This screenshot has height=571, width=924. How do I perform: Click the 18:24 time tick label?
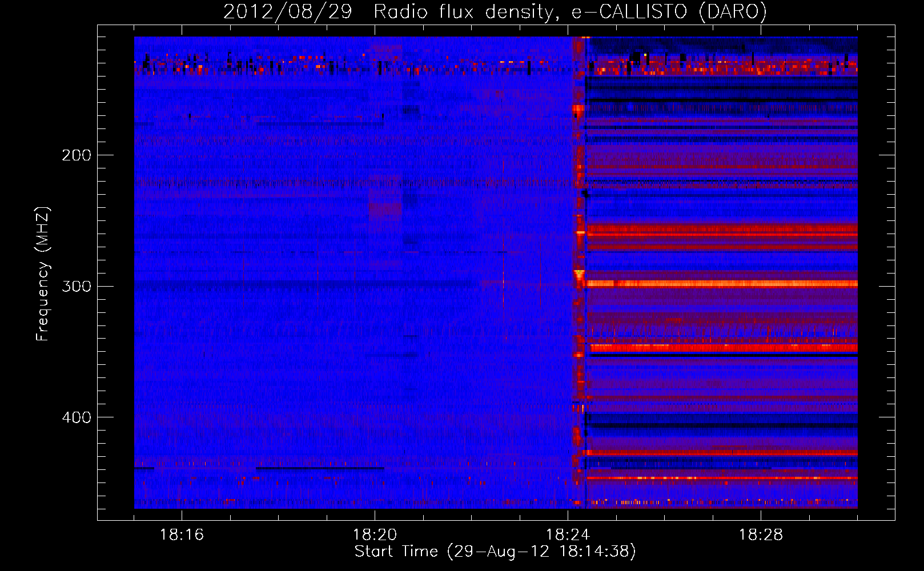pos(568,535)
